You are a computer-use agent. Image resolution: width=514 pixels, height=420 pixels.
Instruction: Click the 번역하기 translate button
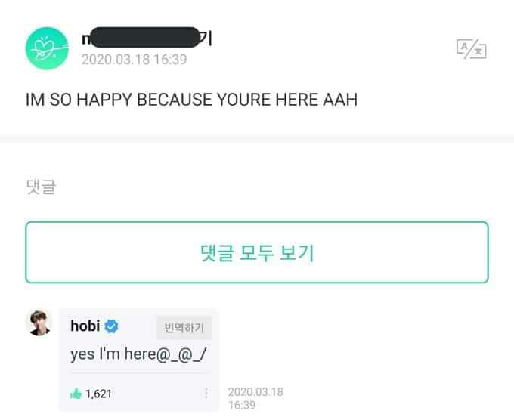pos(184,327)
